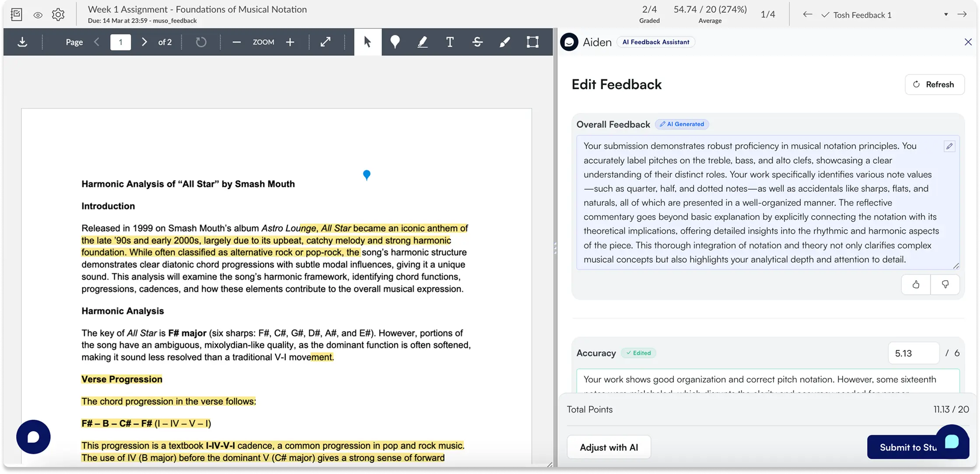Click the AI Generated tag

click(682, 124)
